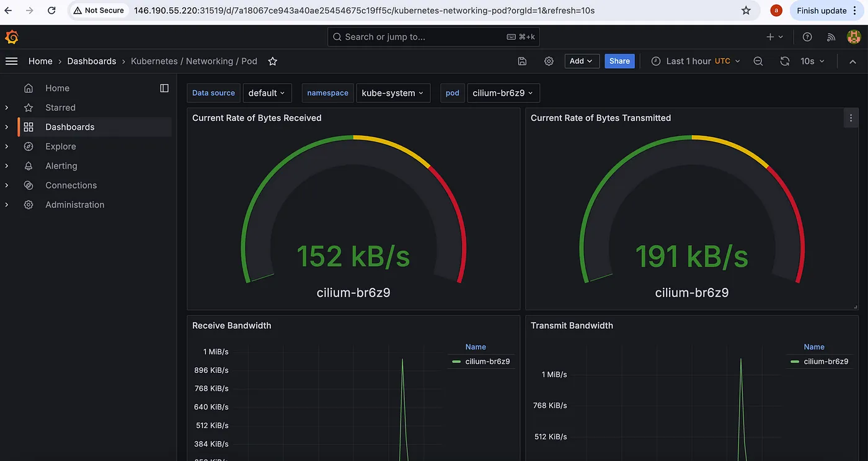Click the refresh dashboard icon
868x461 pixels.
pos(784,61)
